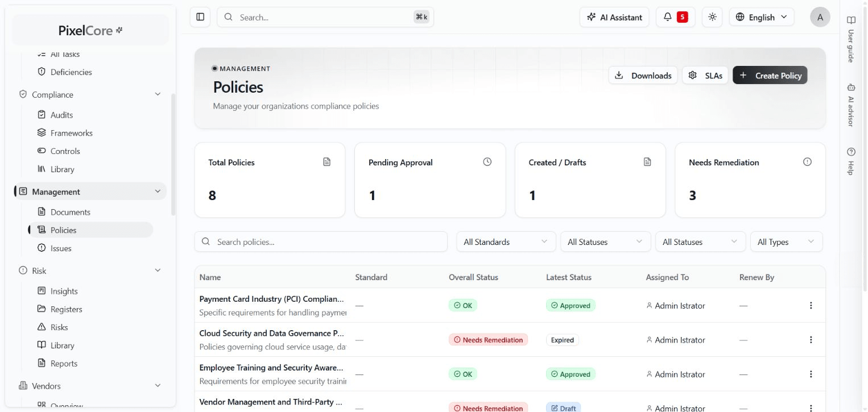Click the Pending Approval clock icon
Viewport: 868px width, 412px height.
click(487, 162)
